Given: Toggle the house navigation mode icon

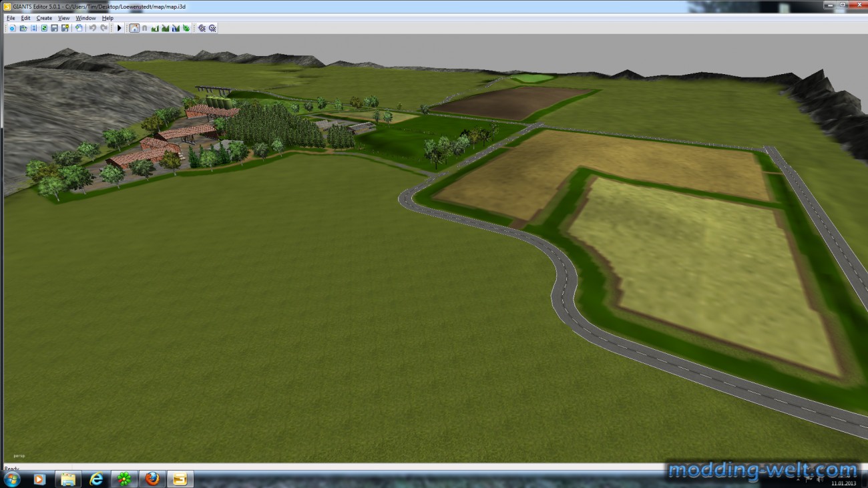Looking at the screenshot, I should [x=134, y=28].
